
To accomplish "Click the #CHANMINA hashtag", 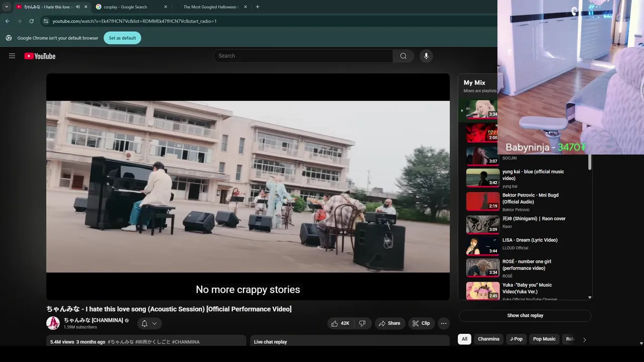I will 186,342.
